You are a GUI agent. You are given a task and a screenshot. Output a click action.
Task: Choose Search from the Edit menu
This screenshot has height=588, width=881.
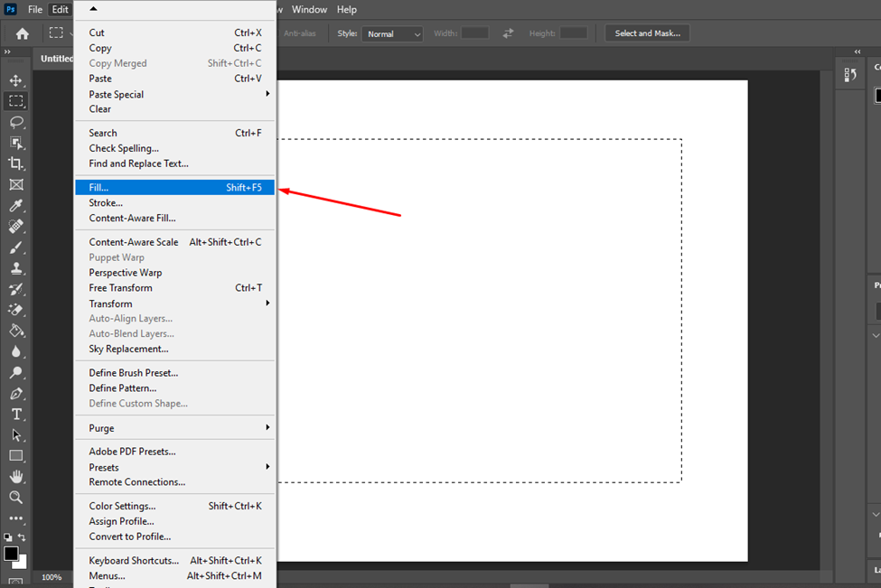point(174,133)
